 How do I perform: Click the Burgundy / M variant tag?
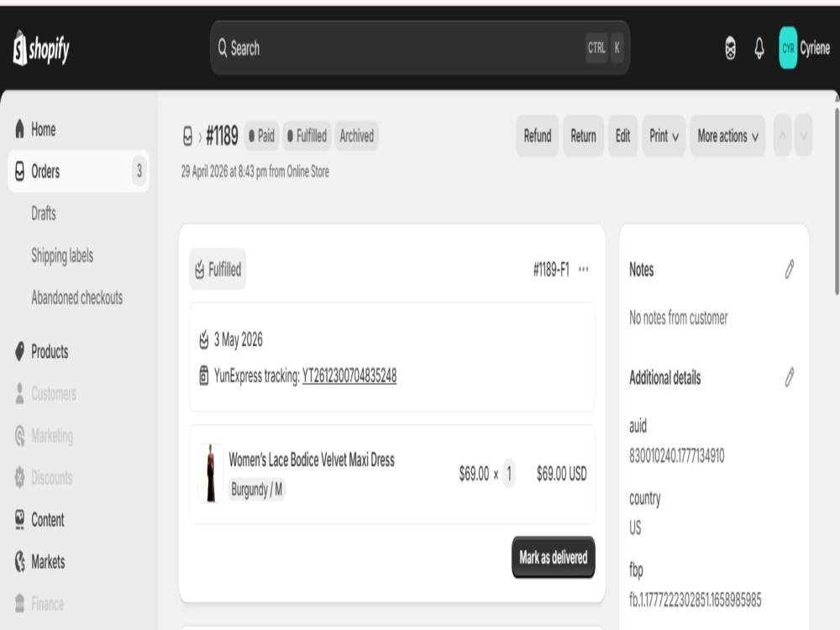[x=256, y=489]
